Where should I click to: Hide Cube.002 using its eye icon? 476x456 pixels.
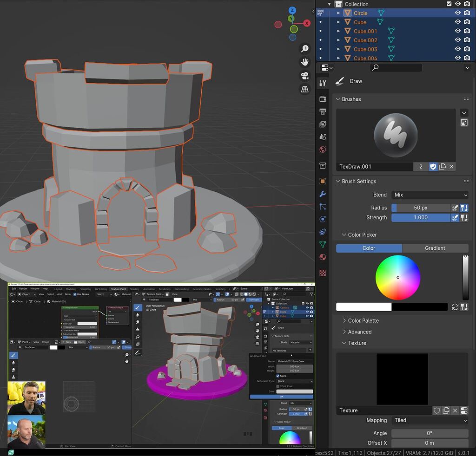pos(458,40)
